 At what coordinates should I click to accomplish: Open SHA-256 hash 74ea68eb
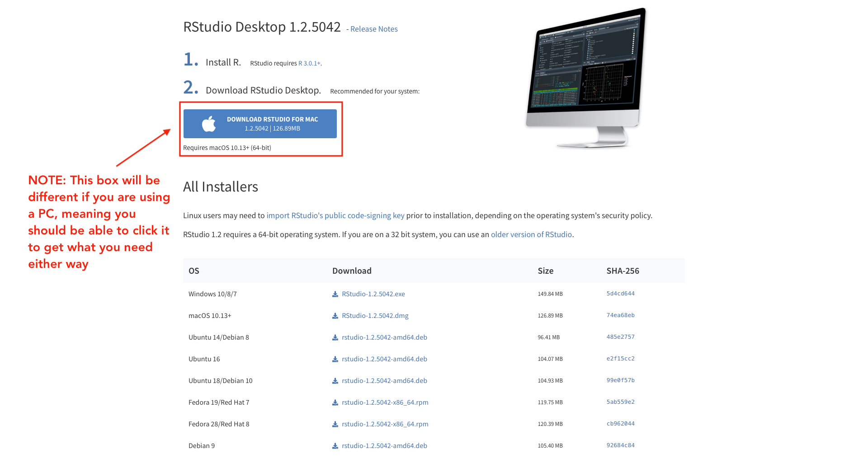point(621,315)
